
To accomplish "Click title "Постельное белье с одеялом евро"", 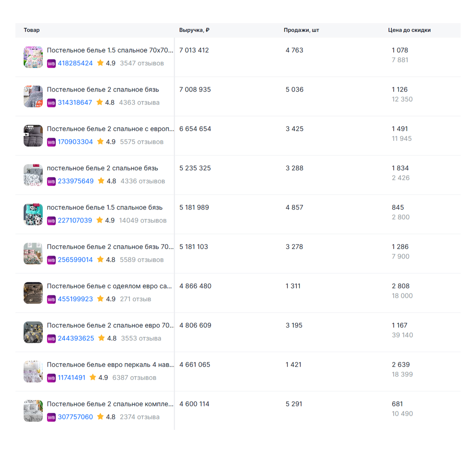I will (109, 286).
